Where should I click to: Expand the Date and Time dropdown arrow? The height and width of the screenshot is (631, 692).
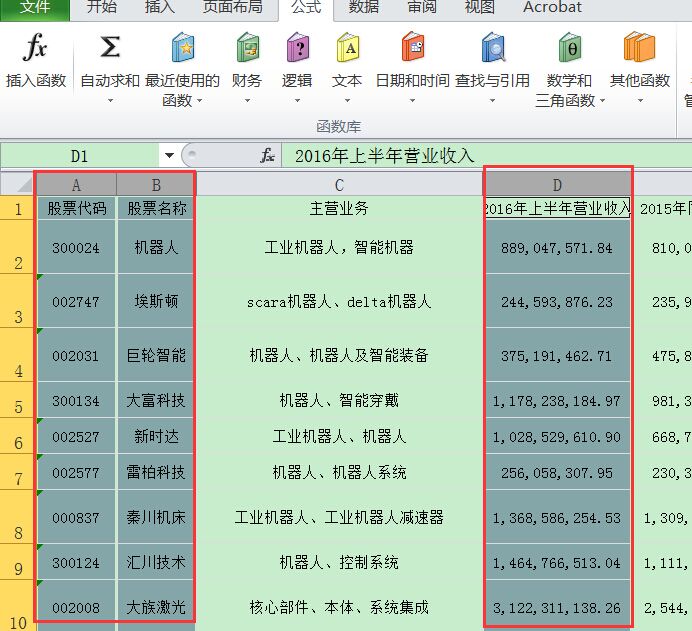pyautogui.click(x=412, y=101)
